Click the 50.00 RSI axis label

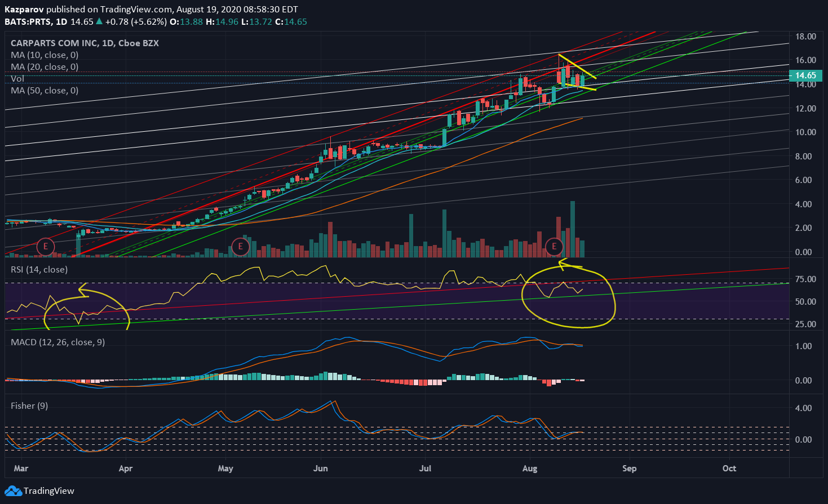[805, 302]
